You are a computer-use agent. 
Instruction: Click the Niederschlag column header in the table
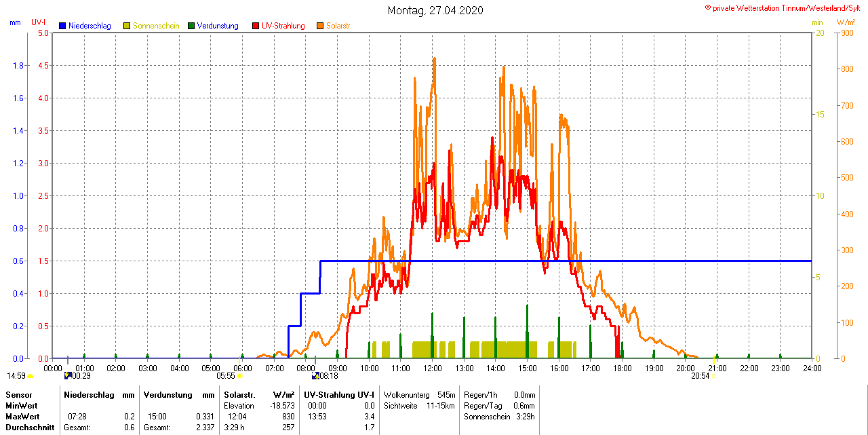coord(89,394)
